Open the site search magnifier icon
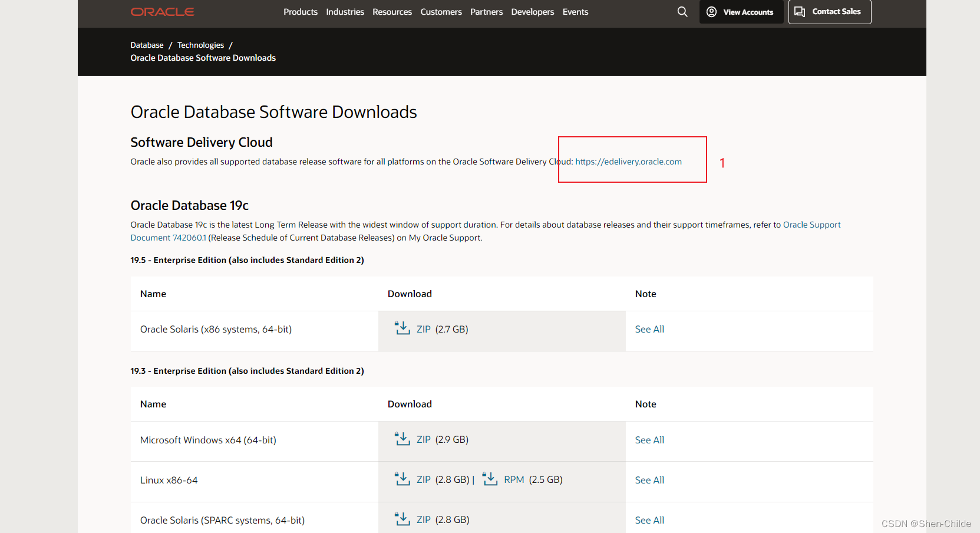The image size is (980, 533). (682, 12)
